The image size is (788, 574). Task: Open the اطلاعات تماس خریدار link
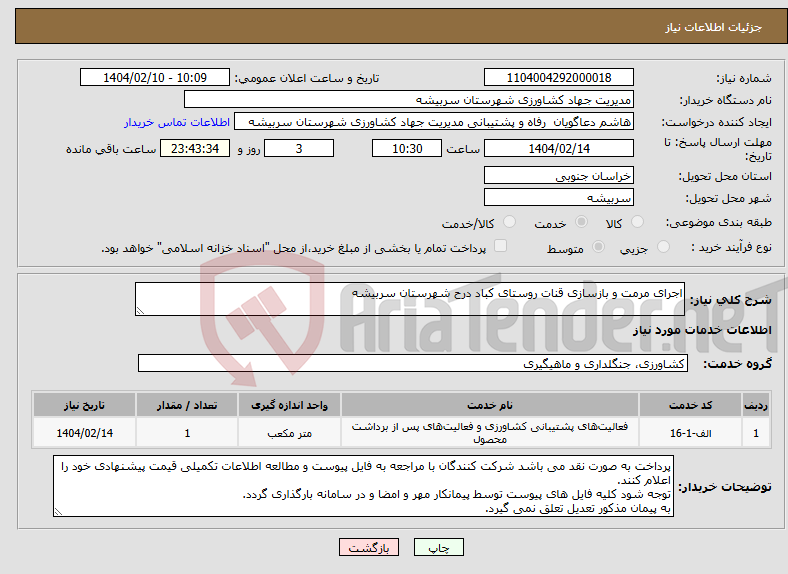[x=177, y=122]
